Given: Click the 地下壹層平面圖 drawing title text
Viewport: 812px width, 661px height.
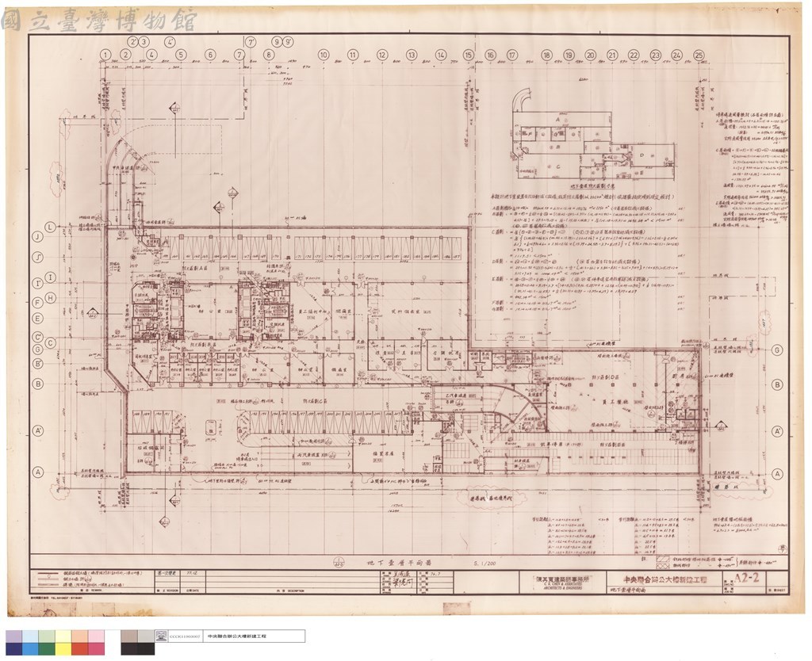Looking at the screenshot, I should [x=399, y=563].
